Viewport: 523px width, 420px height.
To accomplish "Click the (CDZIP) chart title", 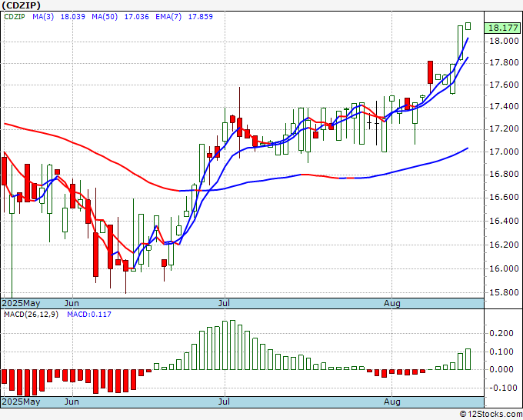I will [22, 5].
